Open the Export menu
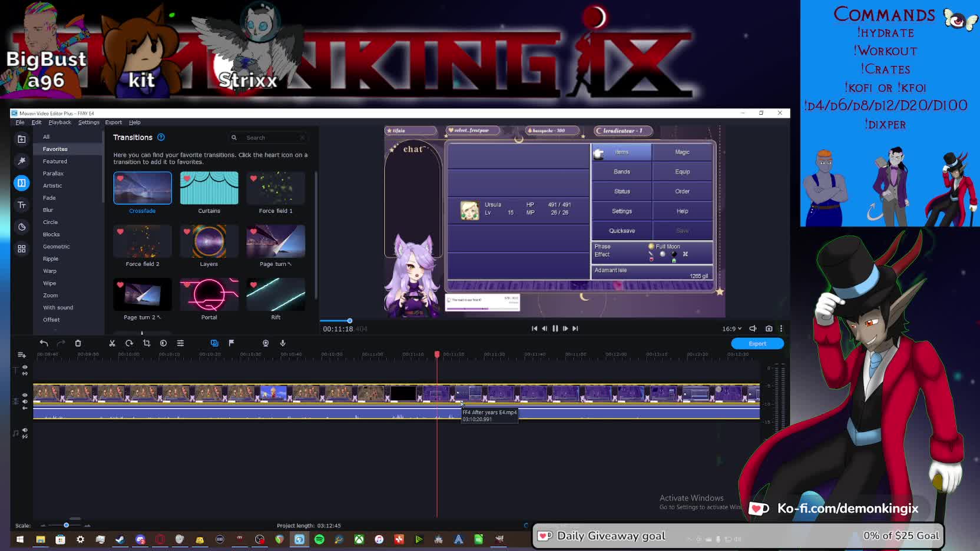The image size is (980, 551). tap(114, 122)
